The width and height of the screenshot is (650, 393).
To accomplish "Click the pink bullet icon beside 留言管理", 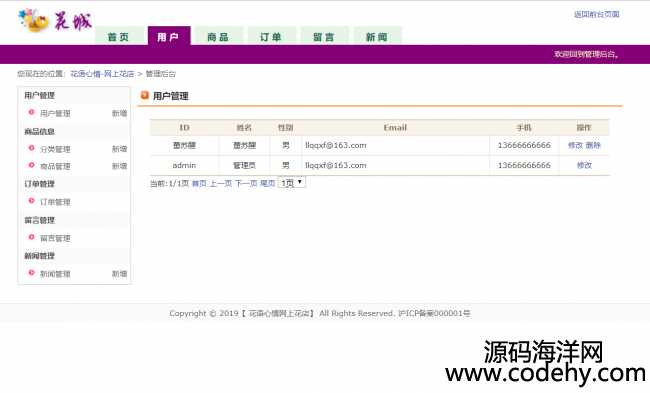I will (31, 237).
